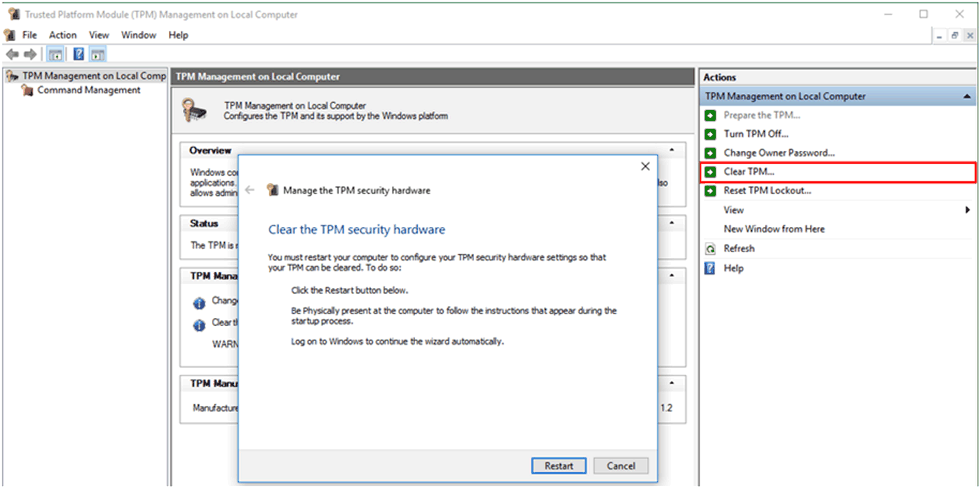
Task: Collapse the Overview section
Action: pos(672,150)
